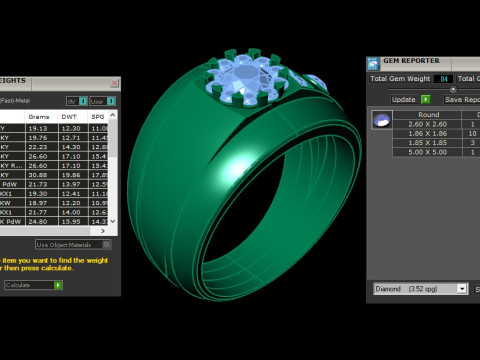Screen dimensions: 480x360
Task: Click the SPG column header
Action: [x=98, y=117]
